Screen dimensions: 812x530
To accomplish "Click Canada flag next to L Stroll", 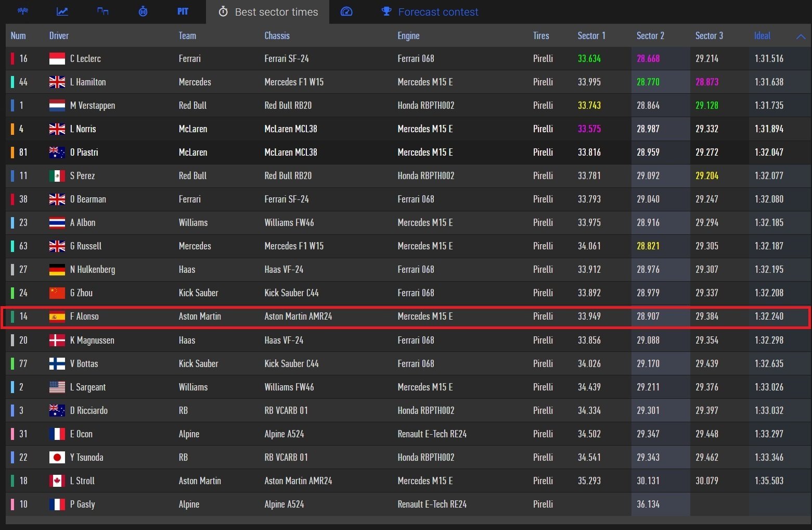I will tap(57, 481).
